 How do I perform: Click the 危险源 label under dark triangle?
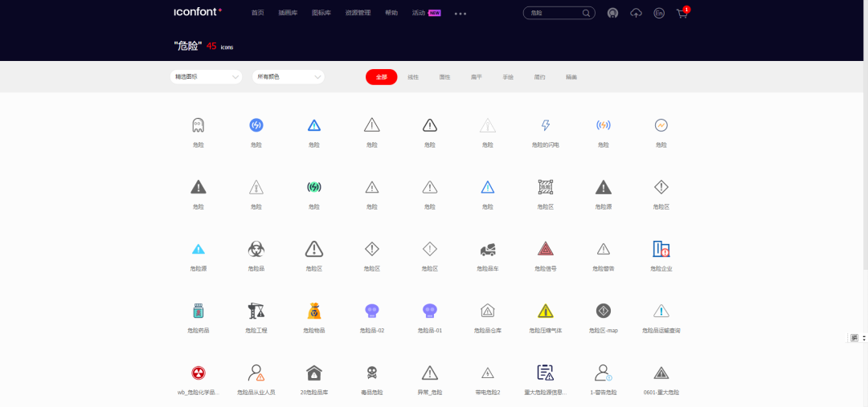(x=604, y=207)
